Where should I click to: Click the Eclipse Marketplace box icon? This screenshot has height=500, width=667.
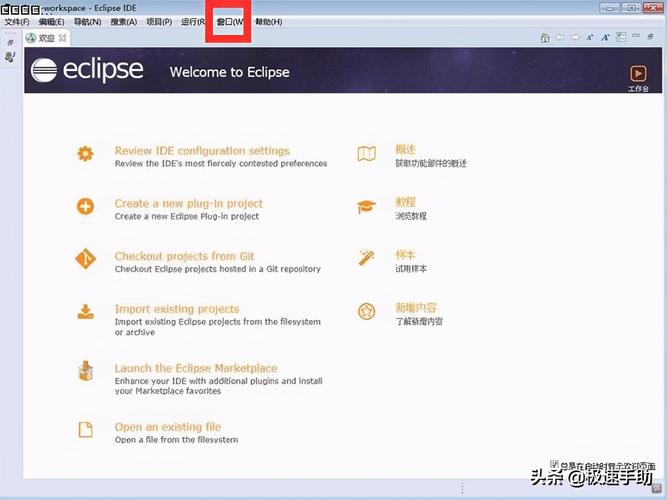click(x=86, y=371)
